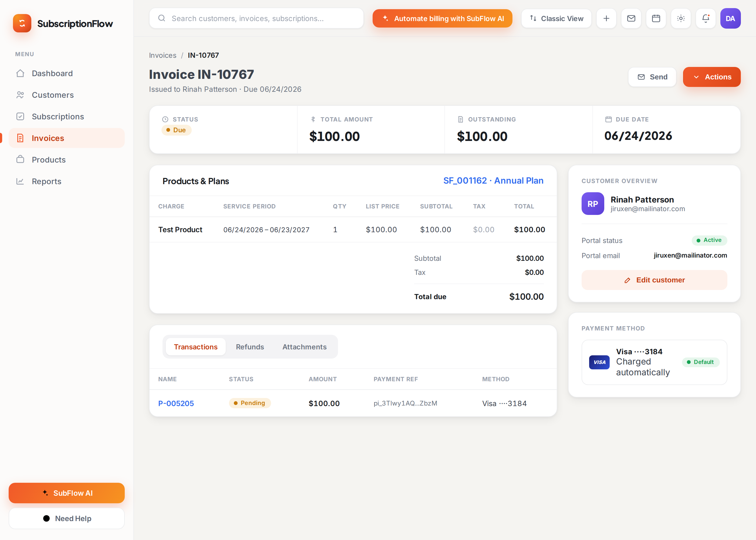Image resolution: width=756 pixels, height=540 pixels.
Task: Select the Refunds tab
Action: click(250, 347)
